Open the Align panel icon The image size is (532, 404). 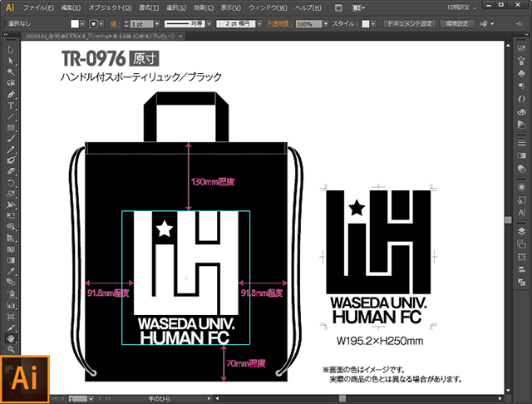(x=521, y=269)
